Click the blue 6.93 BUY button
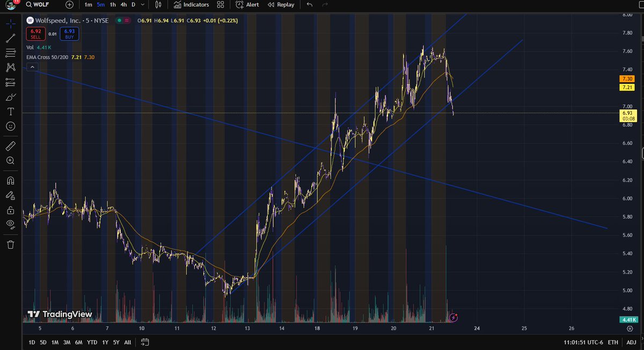This screenshot has height=350, width=644. [x=70, y=34]
